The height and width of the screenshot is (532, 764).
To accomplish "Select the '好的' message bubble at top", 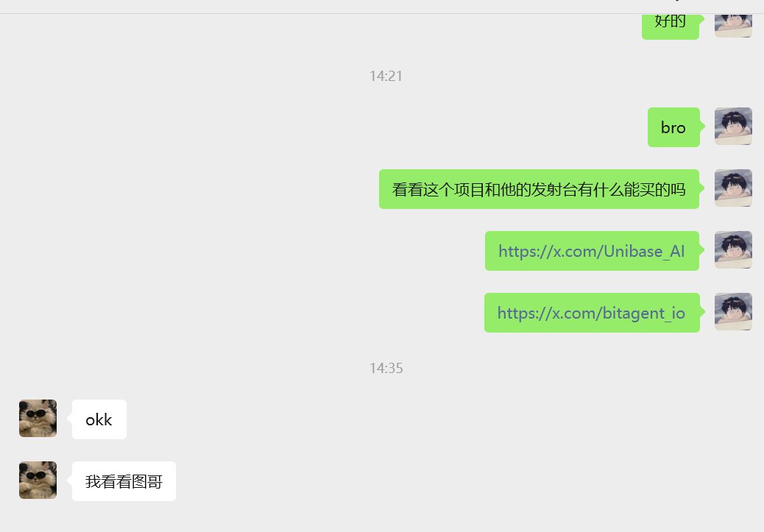I will pos(671,26).
